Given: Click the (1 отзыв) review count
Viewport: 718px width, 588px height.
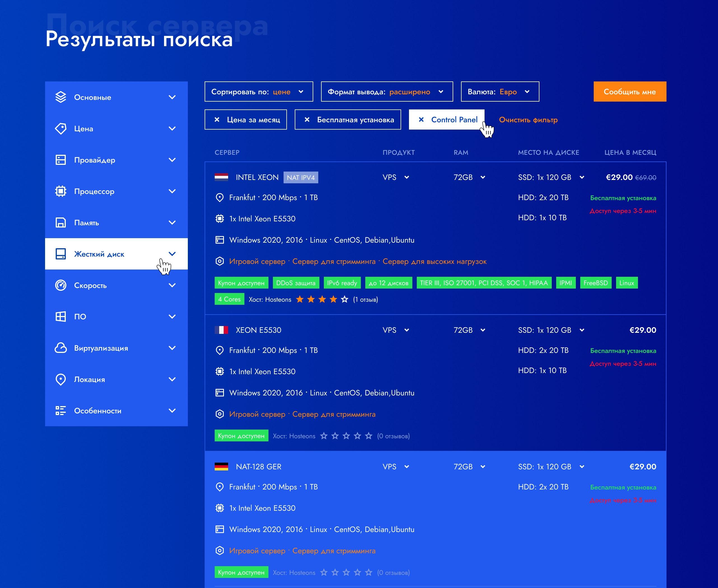Looking at the screenshot, I should tap(365, 299).
